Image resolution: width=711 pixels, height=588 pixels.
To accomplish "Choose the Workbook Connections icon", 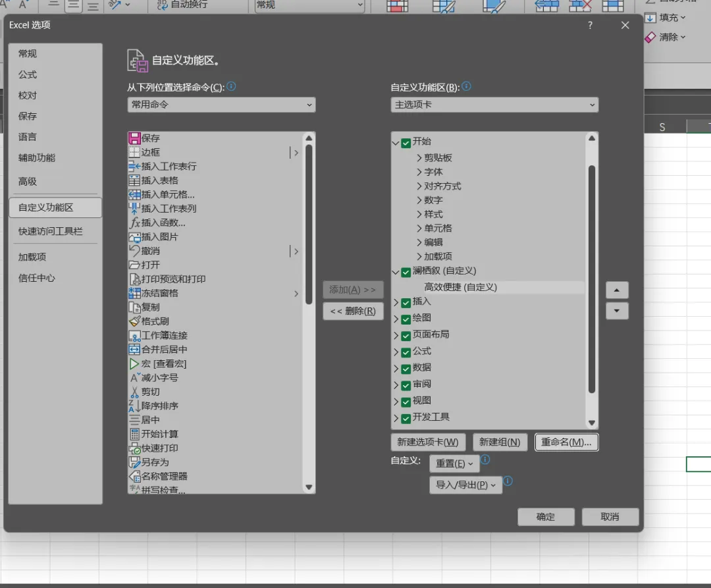I will pyautogui.click(x=135, y=335).
